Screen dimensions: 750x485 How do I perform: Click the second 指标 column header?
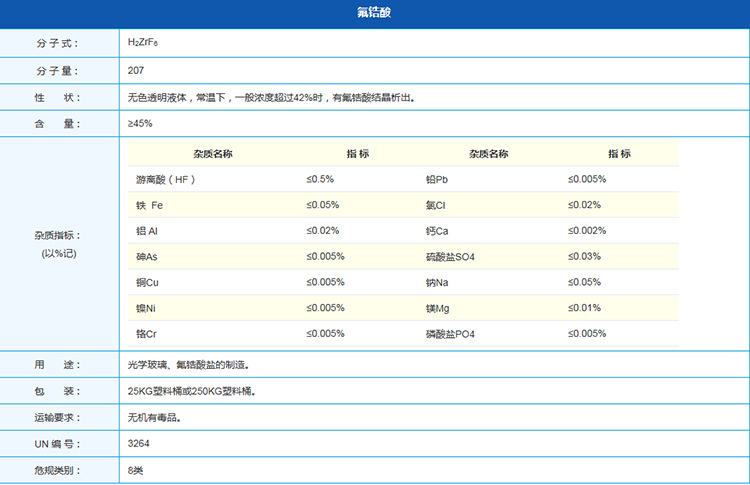coord(619,154)
